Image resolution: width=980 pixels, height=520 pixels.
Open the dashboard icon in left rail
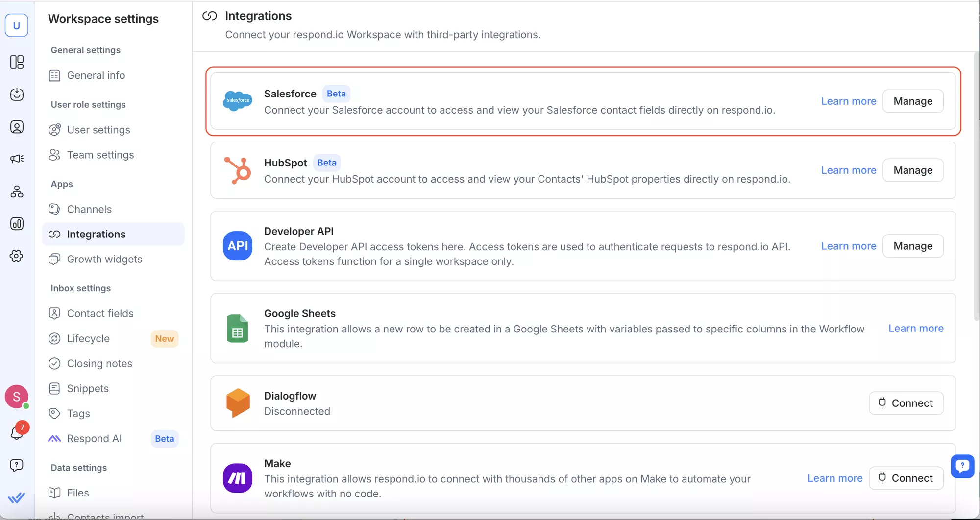[x=17, y=62]
